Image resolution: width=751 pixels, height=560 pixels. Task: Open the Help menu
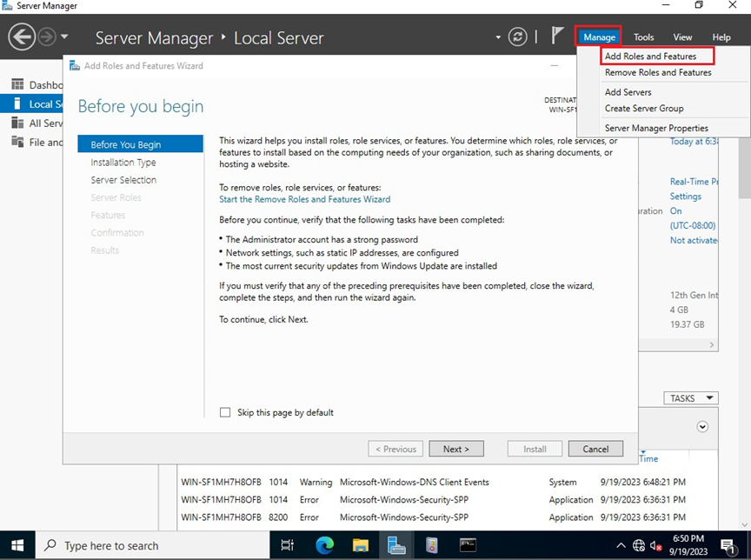(x=721, y=37)
